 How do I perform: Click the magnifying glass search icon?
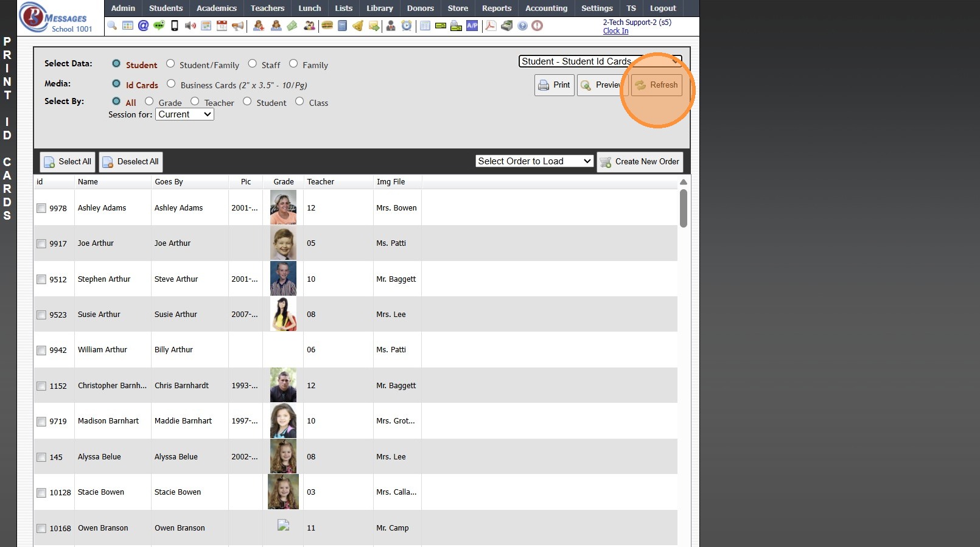(112, 26)
